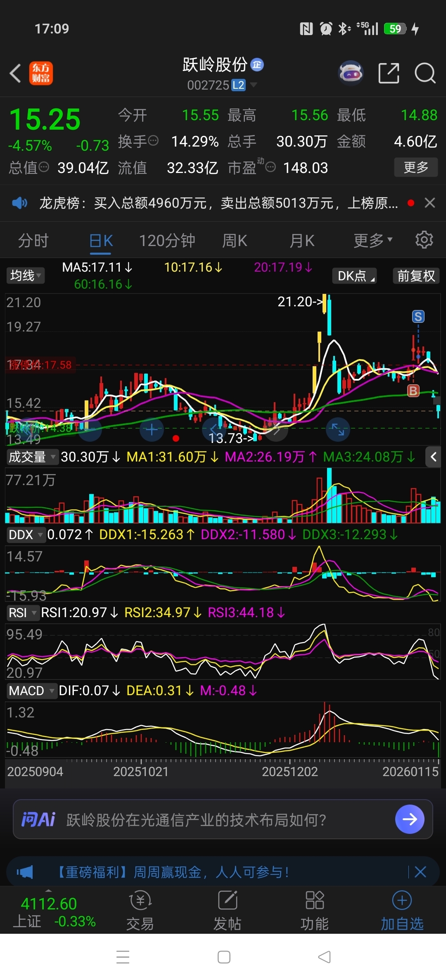Viewport: 446px width, 980px height.
Task: Tap the speaker announcement icon
Action: coord(19,203)
